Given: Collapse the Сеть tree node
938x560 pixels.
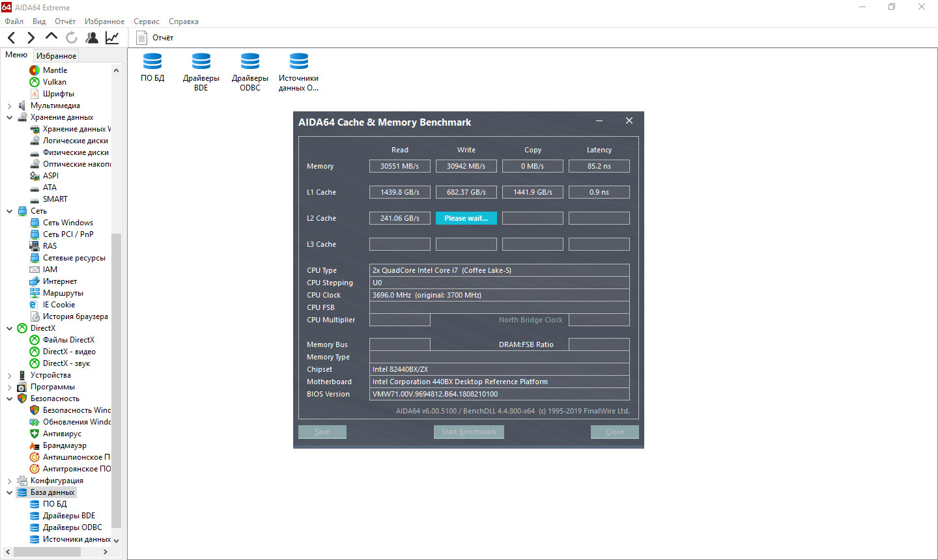Looking at the screenshot, I should (9, 211).
